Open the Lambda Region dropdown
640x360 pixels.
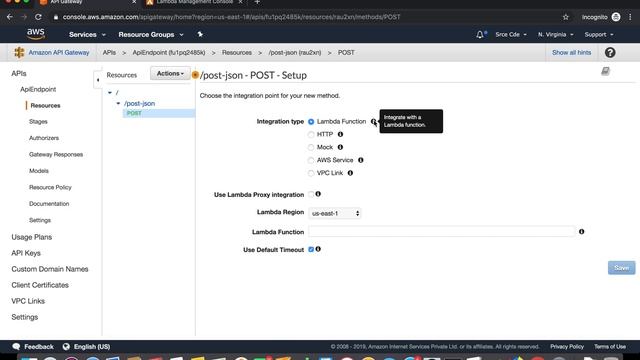coord(335,213)
